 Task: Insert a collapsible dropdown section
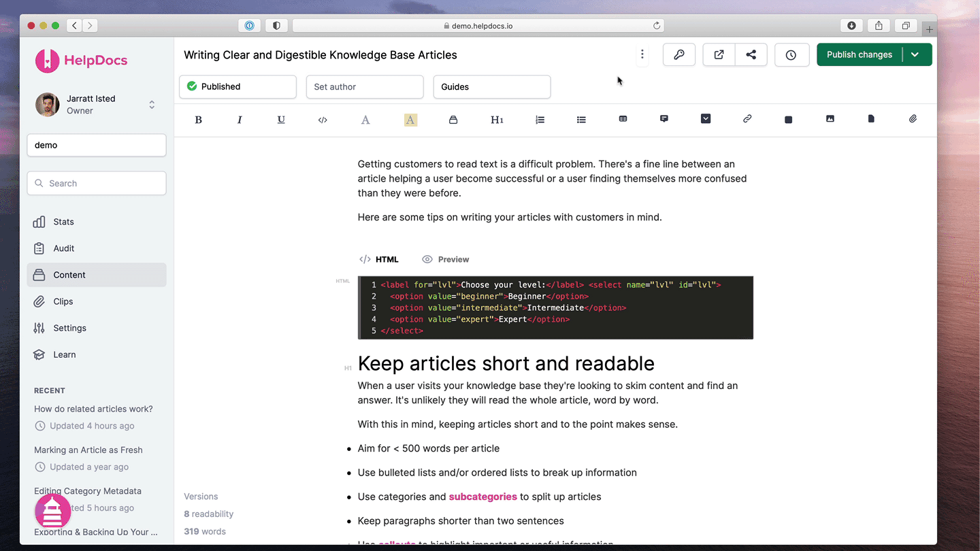[706, 119]
